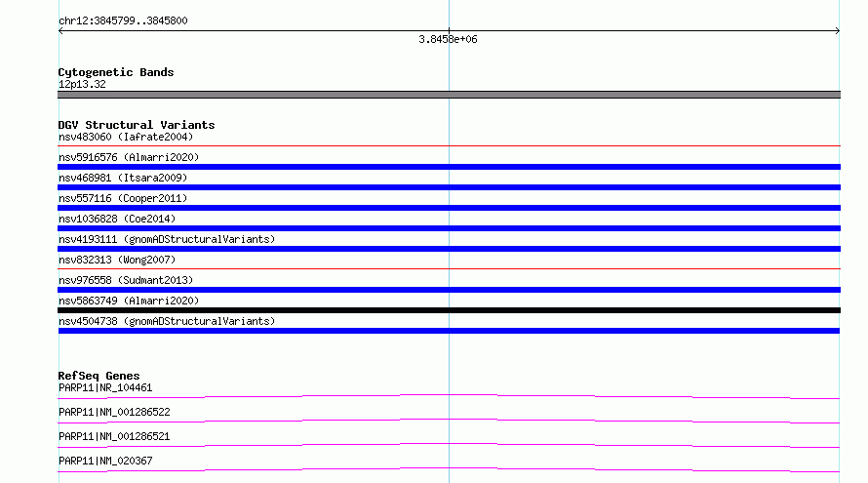Click the 12p13.32 band label
This screenshot has height=483, width=868.
[x=82, y=84]
